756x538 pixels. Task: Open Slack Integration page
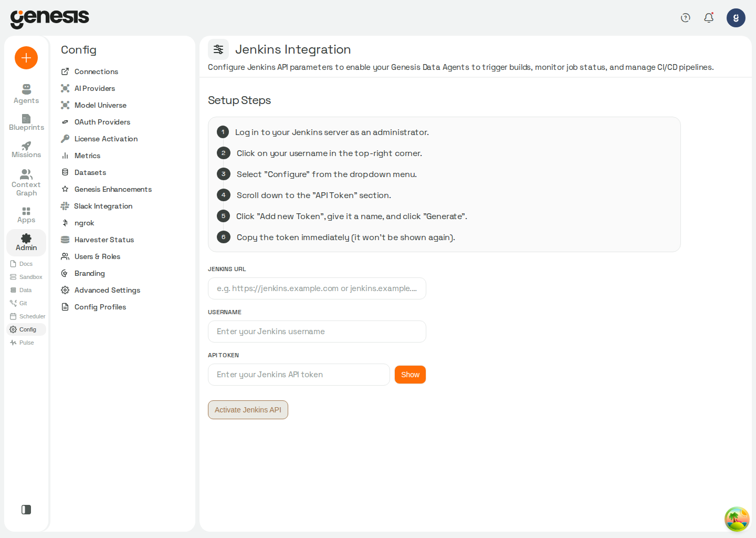[x=97, y=206]
